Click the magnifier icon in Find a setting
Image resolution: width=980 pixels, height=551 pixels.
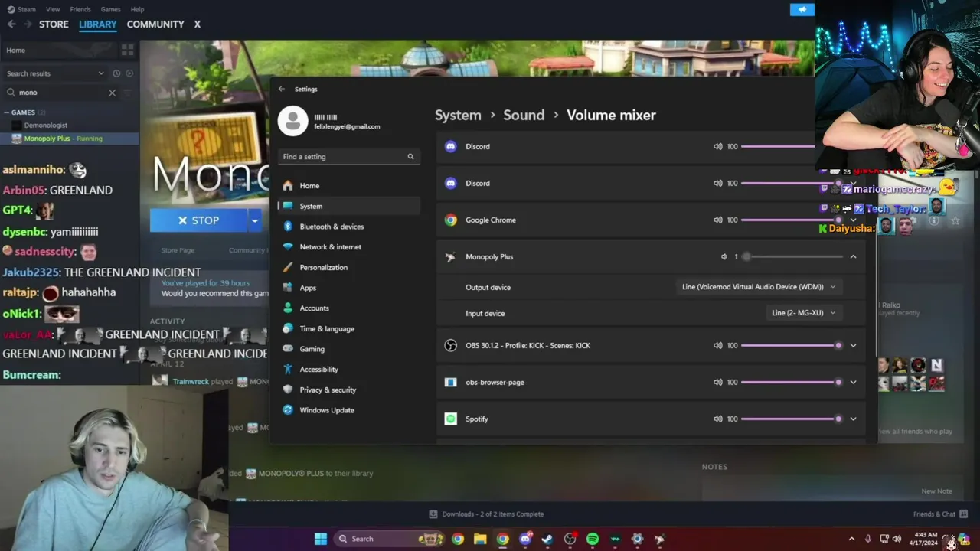[410, 157]
